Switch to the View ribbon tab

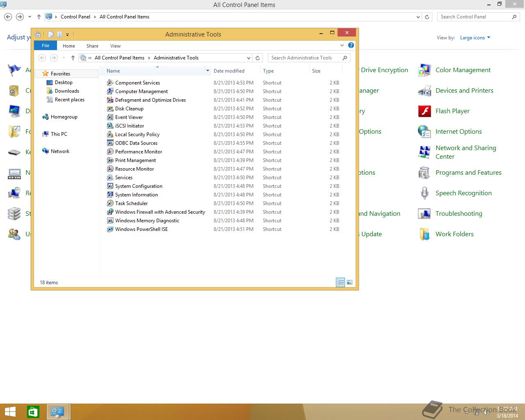[x=115, y=46]
